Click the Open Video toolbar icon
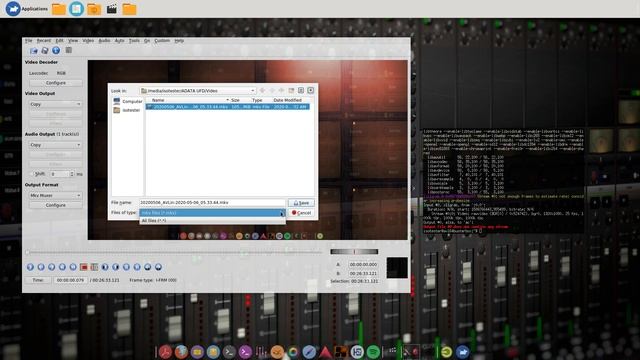640x360 pixels. point(33,51)
